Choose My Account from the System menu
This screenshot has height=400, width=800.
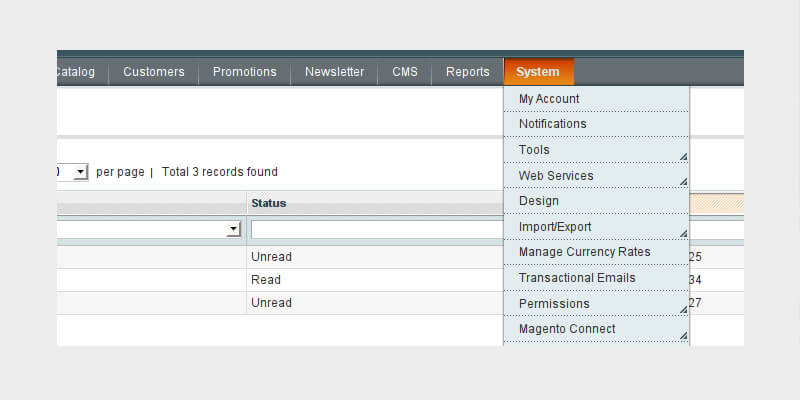click(x=549, y=99)
